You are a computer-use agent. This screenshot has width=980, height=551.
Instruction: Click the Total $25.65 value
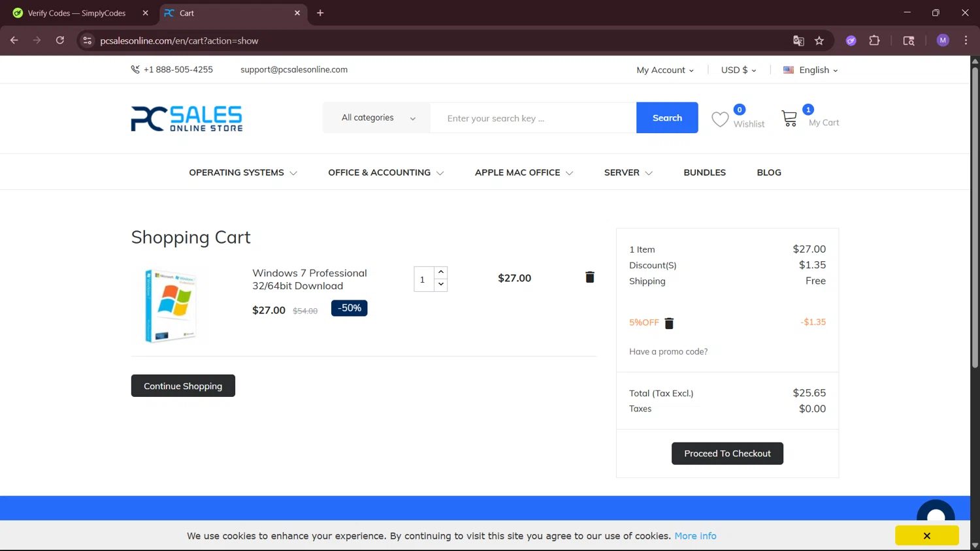point(809,393)
